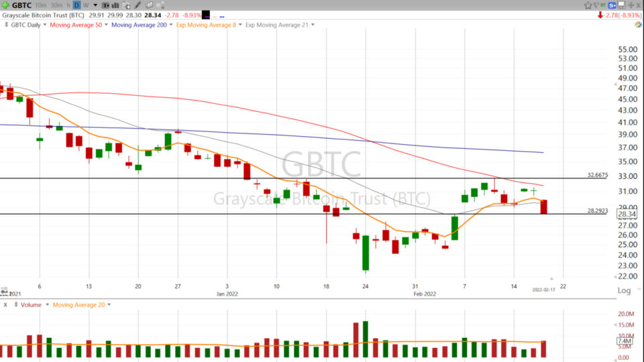The width and height of the screenshot is (644, 362).
Task: Close the Volume pane with X
Action: click(x=5, y=304)
